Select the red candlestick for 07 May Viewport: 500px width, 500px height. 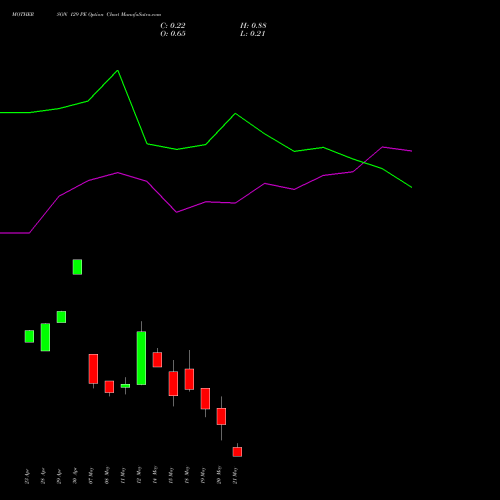point(93,369)
